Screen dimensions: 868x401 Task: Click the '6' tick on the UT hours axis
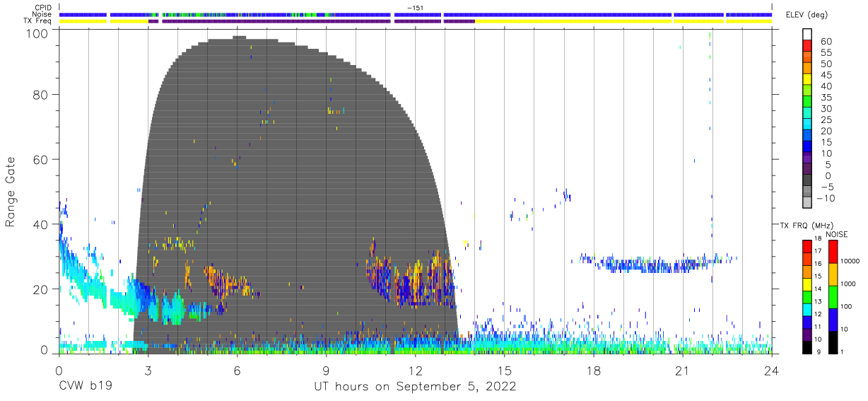coord(237,371)
